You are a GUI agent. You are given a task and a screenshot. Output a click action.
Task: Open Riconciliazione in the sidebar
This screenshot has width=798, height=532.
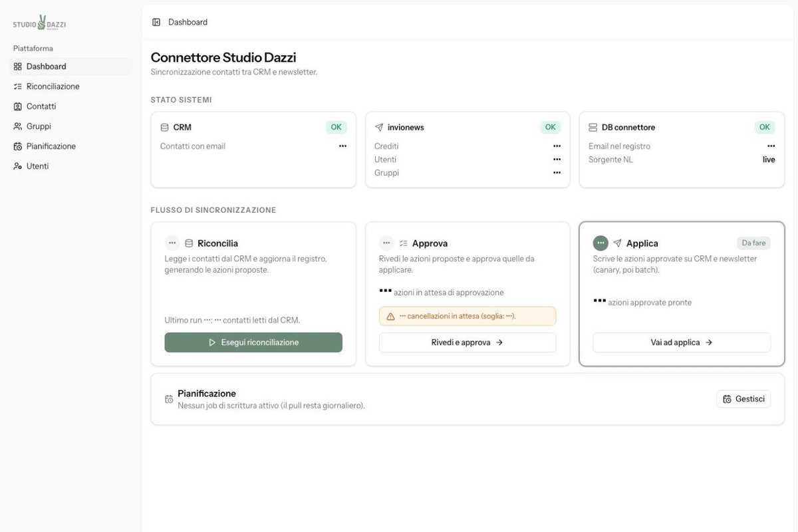pyautogui.click(x=72, y=86)
